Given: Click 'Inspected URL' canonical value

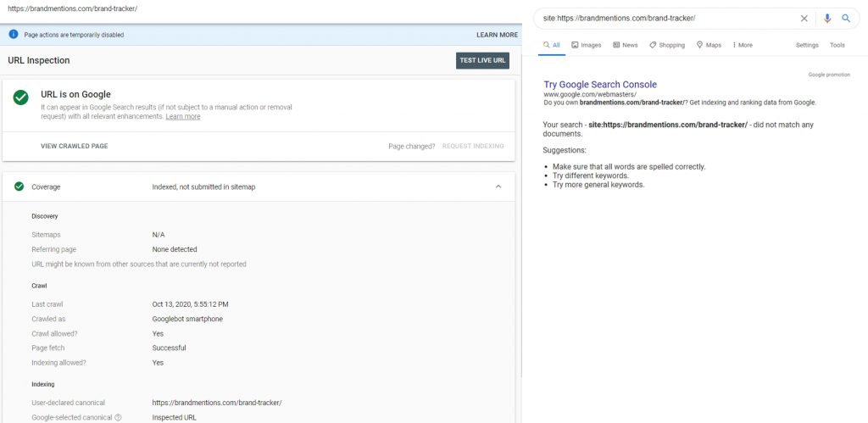Looking at the screenshot, I should click(175, 417).
